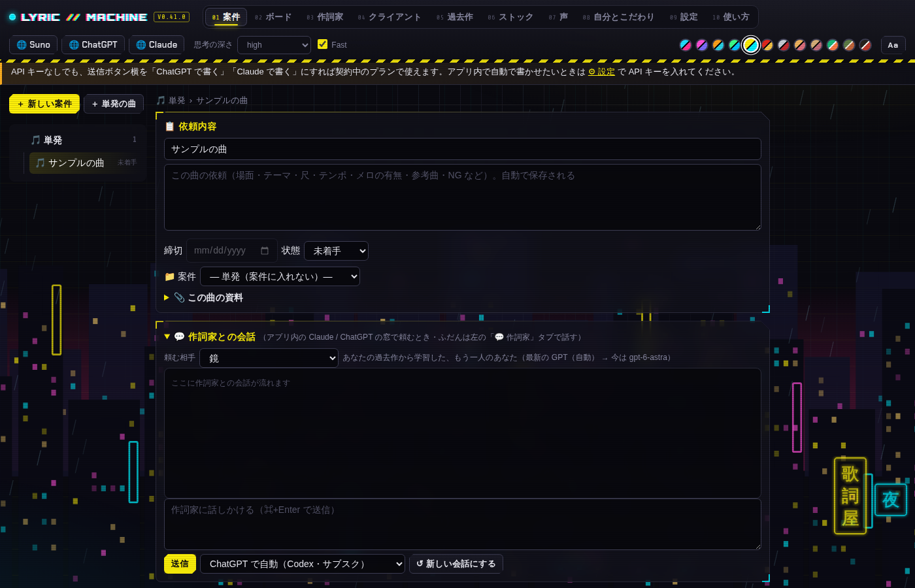This screenshot has width=915, height=588.
Task: Click the Aa font size button
Action: (893, 45)
